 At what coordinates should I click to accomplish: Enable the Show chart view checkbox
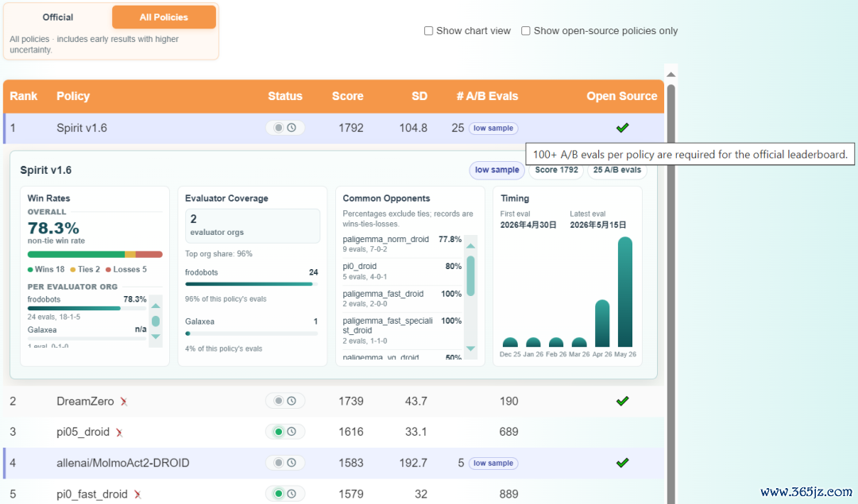point(428,31)
